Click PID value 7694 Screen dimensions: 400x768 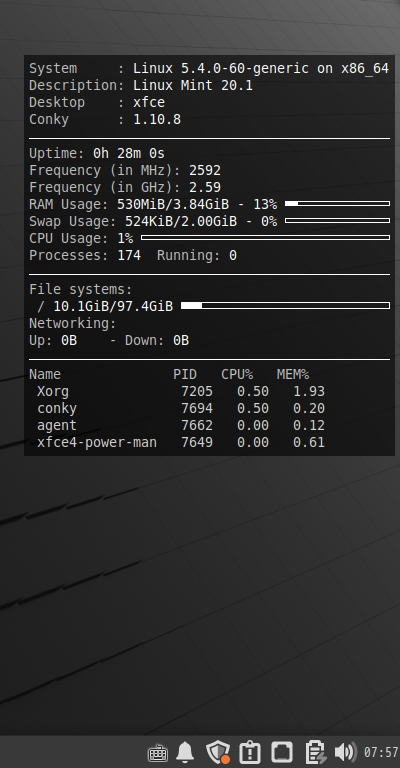click(197, 408)
